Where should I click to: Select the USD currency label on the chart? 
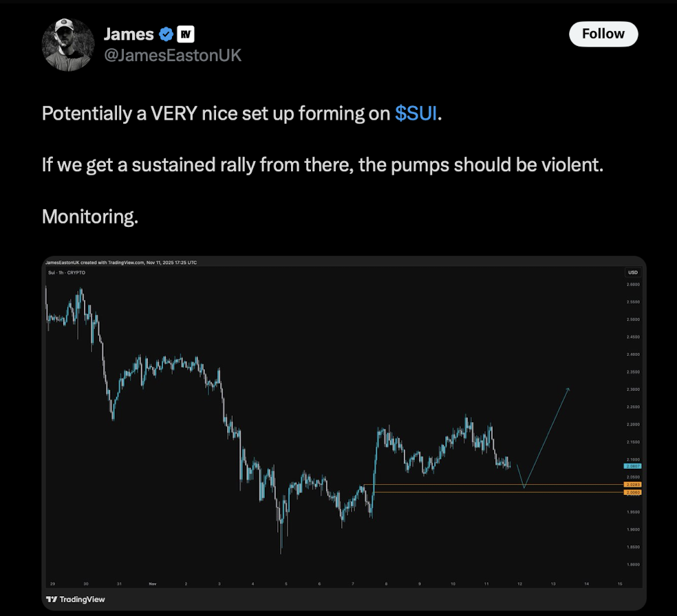(x=632, y=272)
